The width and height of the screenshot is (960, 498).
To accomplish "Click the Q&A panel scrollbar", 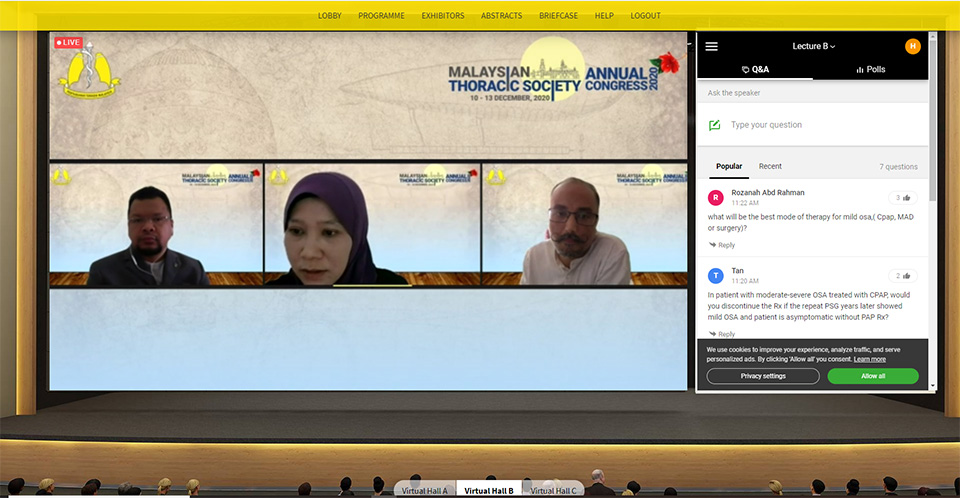I will click(x=932, y=119).
